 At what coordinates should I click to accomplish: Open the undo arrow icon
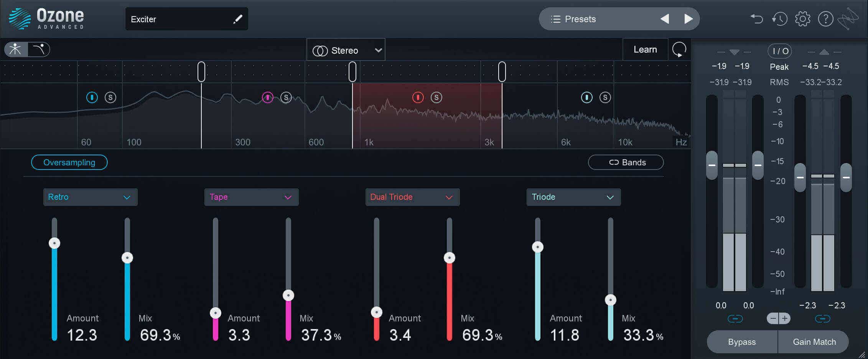click(x=756, y=19)
